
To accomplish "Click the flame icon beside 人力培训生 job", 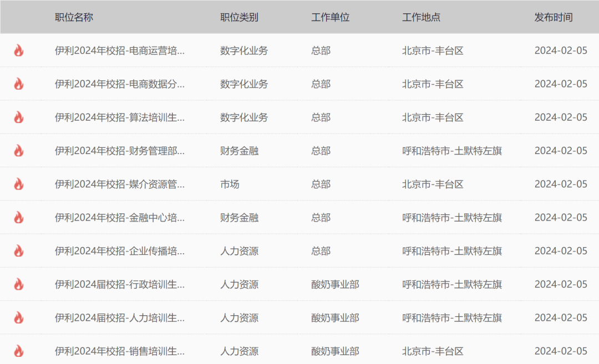I will (x=19, y=317).
